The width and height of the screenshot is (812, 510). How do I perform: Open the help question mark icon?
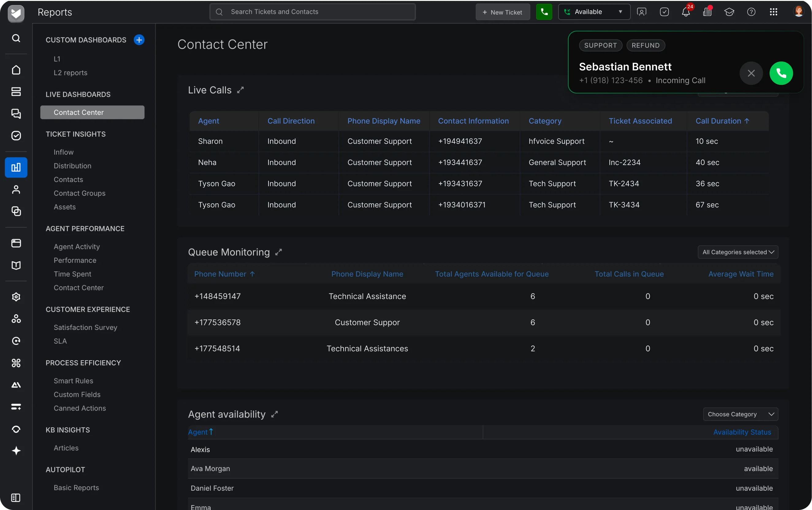pos(751,12)
